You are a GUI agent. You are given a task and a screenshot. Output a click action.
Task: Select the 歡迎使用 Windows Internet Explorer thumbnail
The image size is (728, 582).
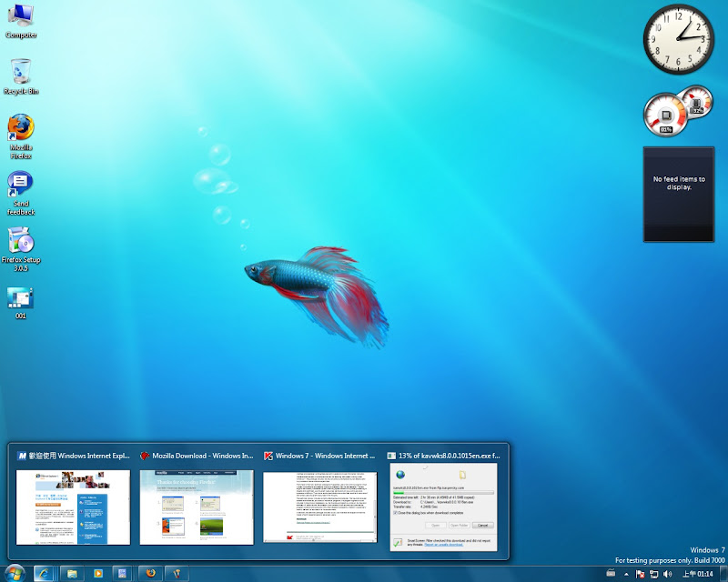(74, 507)
